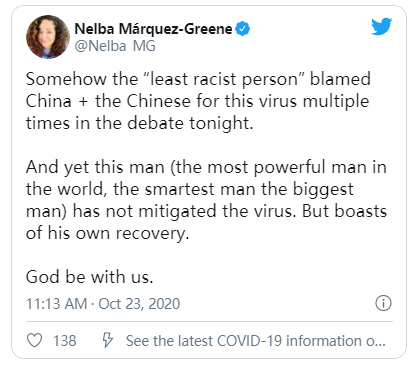Visit the @Nelba_MG handle link
Screen dimensions: 413x366
pos(115,46)
